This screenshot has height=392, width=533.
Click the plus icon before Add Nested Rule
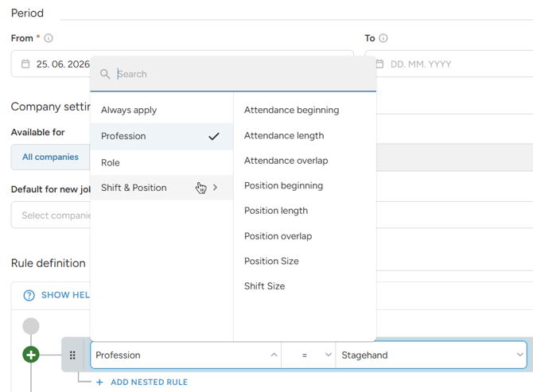pos(99,382)
